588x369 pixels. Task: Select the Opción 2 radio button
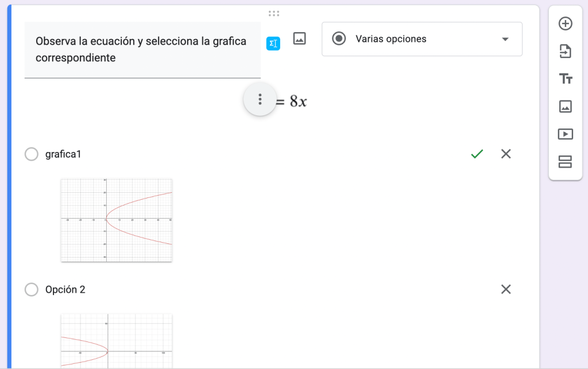32,290
